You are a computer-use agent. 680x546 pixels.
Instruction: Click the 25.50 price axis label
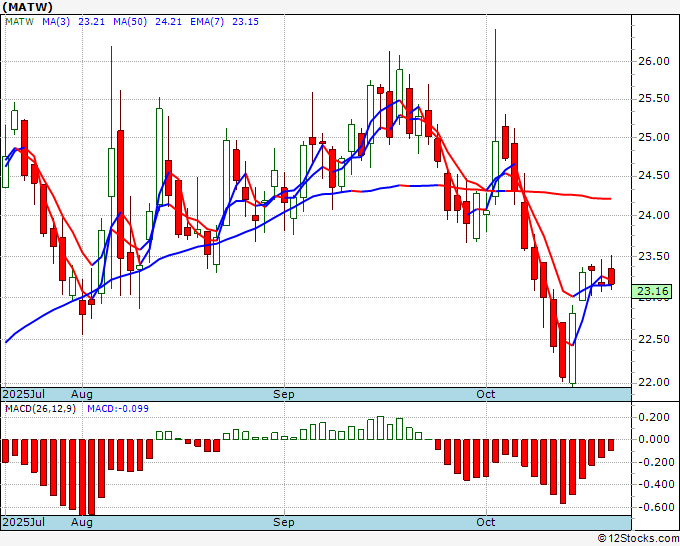point(654,99)
